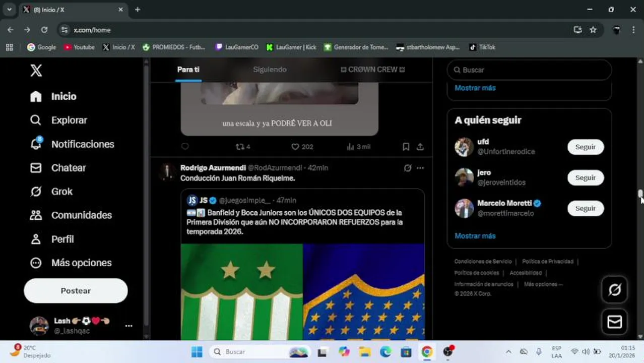Click the repost icon showing 4

pyautogui.click(x=243, y=147)
